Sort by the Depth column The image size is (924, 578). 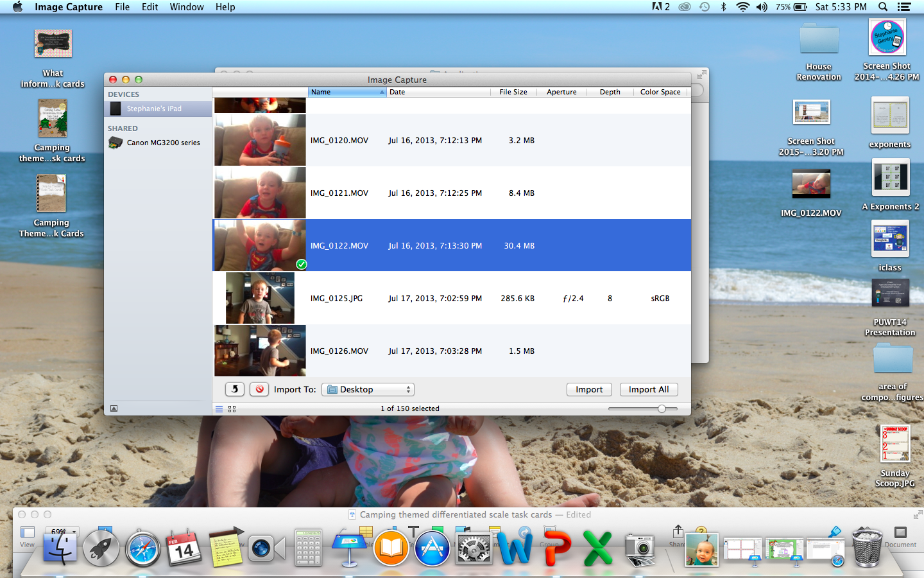610,92
